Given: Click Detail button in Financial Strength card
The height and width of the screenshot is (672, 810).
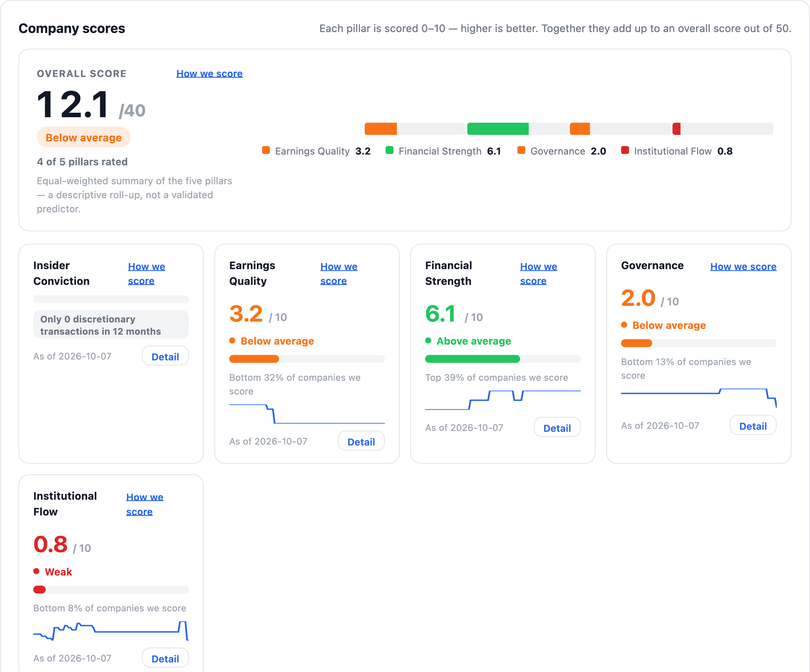Looking at the screenshot, I should coord(557,427).
